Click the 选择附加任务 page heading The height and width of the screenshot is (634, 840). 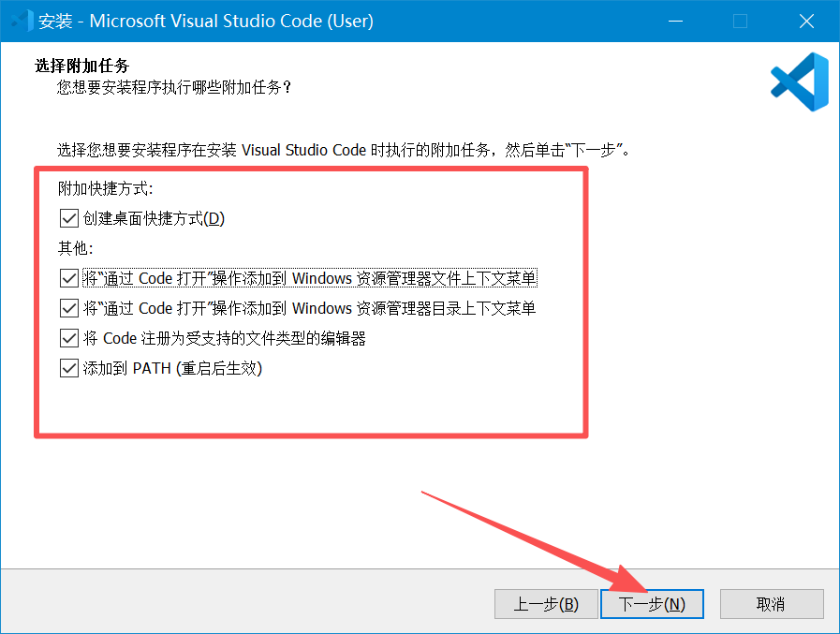pos(82,66)
